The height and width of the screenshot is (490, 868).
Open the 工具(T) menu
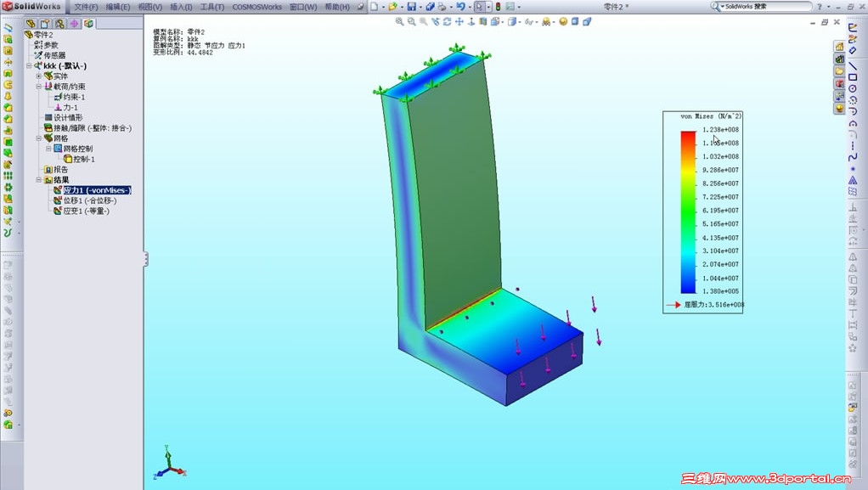pyautogui.click(x=212, y=7)
